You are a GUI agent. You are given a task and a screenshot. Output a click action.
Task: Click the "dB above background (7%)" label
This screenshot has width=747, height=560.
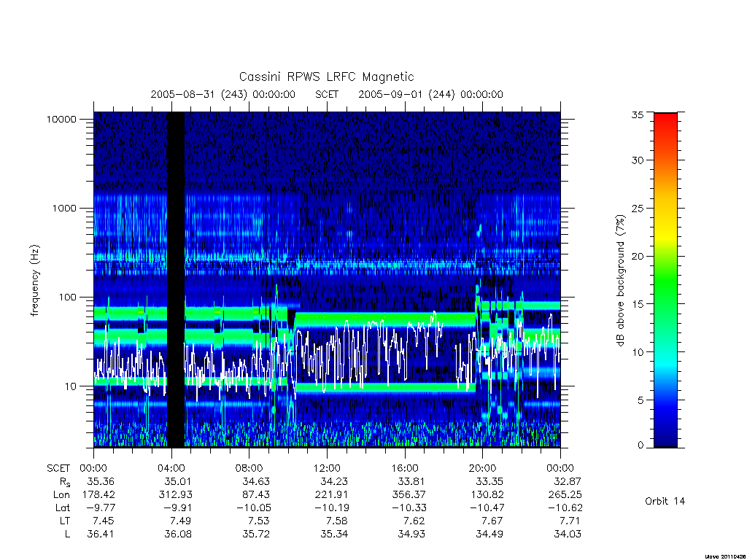click(620, 281)
